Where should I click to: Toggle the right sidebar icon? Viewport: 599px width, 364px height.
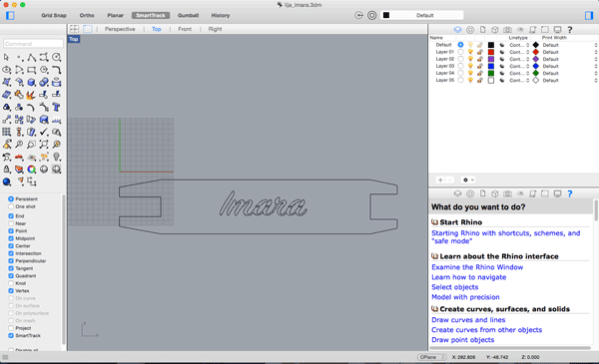[589, 15]
